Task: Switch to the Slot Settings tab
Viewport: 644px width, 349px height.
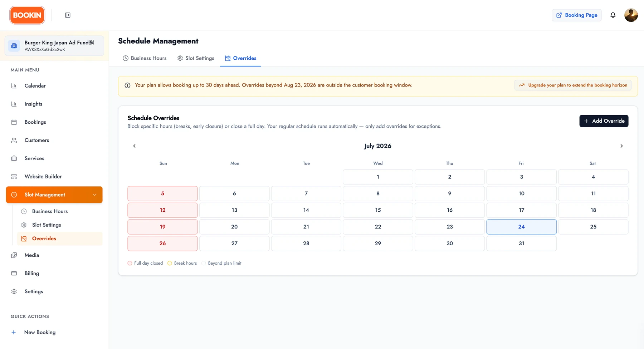Action: (196, 58)
